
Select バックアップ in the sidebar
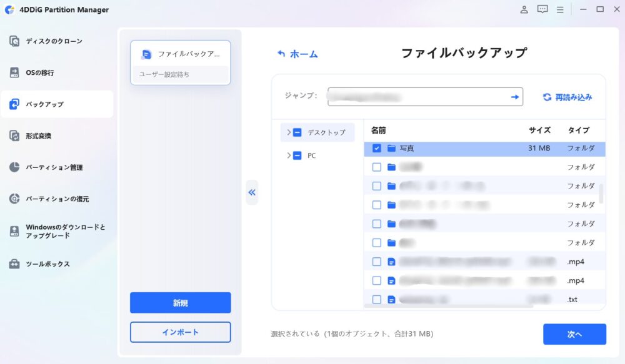point(57,104)
